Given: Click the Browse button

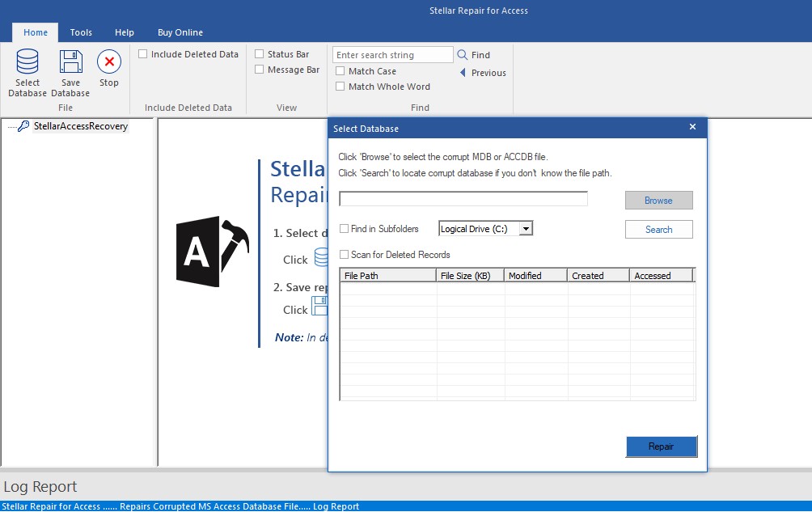Looking at the screenshot, I should [x=658, y=201].
